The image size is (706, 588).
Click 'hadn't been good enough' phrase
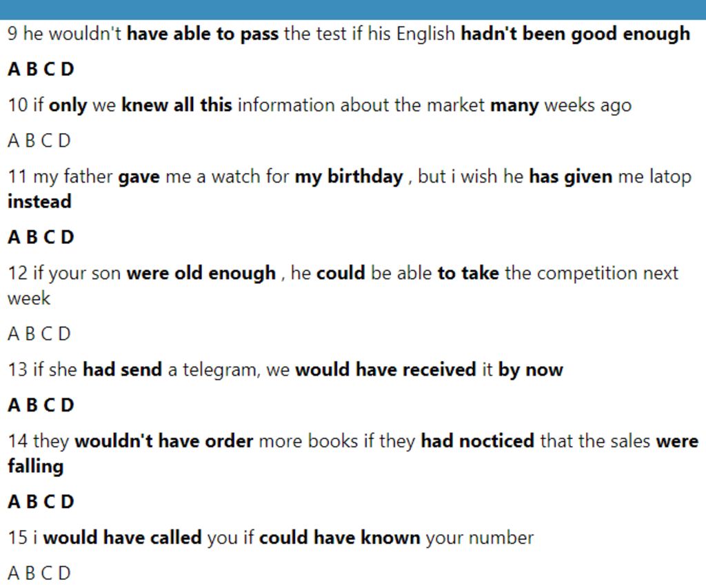click(576, 34)
